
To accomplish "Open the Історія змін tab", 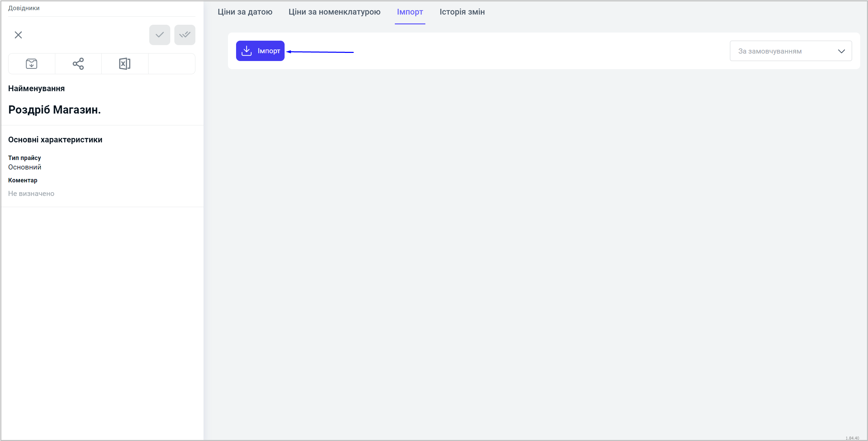I will pos(462,12).
